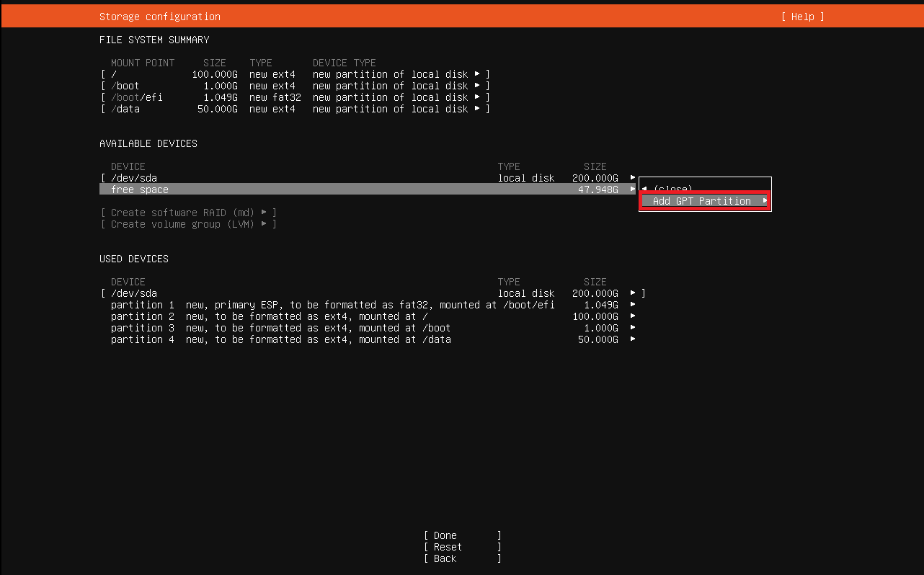Click the "100.000G" size in File System Summary
924x575 pixels.
[215, 74]
